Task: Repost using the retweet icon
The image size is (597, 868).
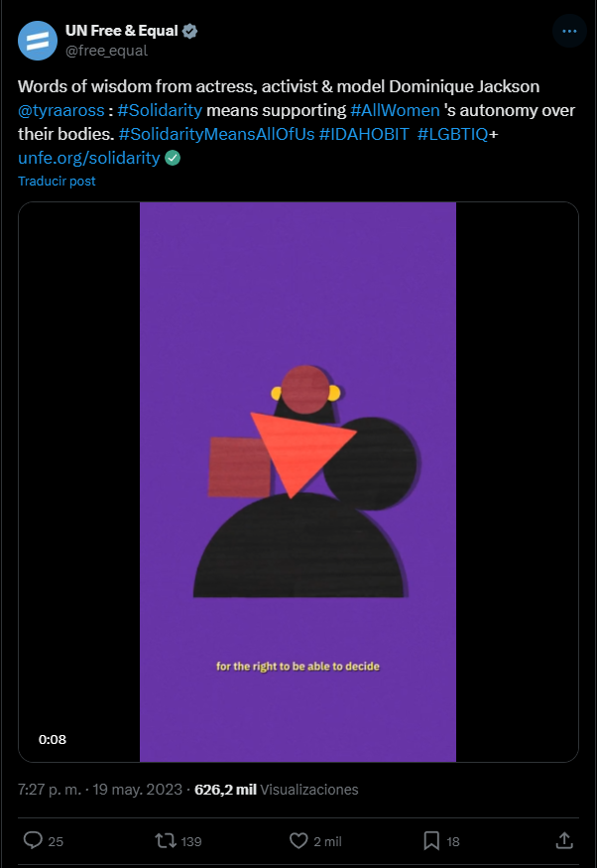Action: (165, 841)
